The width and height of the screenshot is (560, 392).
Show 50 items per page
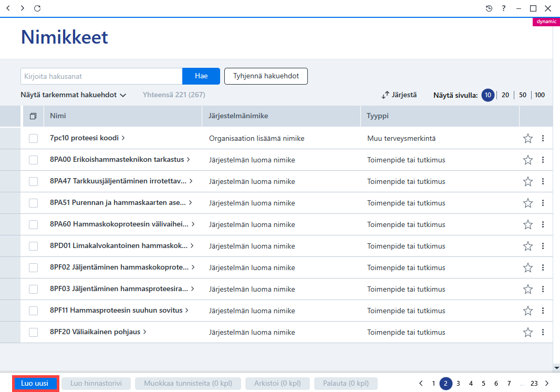tap(523, 95)
